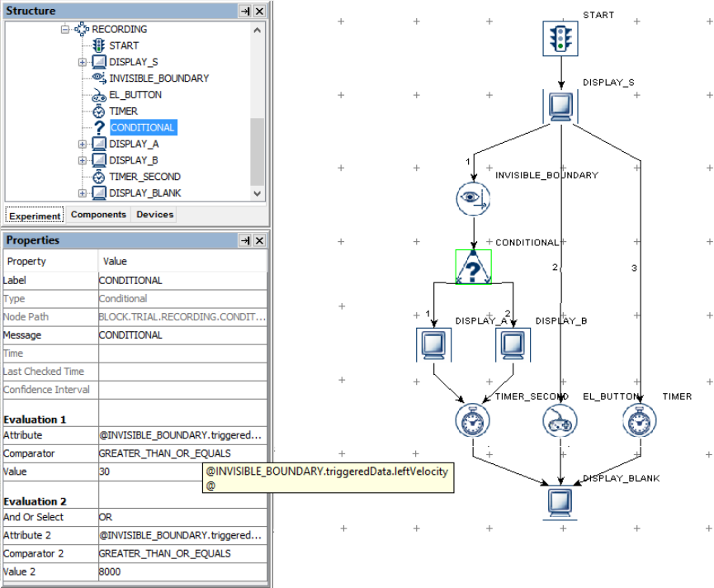This screenshot has height=588, width=714.
Task: Click the TIMER stopwatch icon in the tree
Action: (x=99, y=111)
